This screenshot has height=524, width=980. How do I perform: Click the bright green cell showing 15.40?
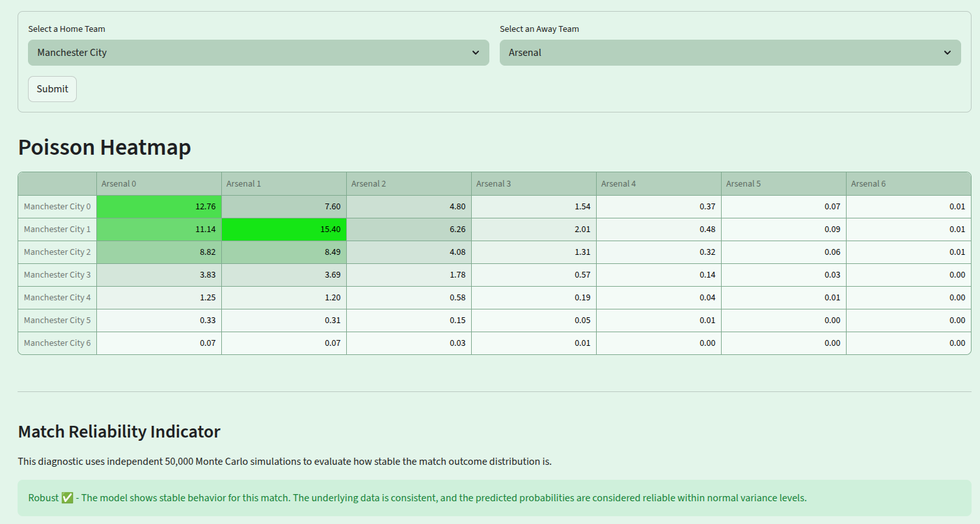pyautogui.click(x=284, y=229)
